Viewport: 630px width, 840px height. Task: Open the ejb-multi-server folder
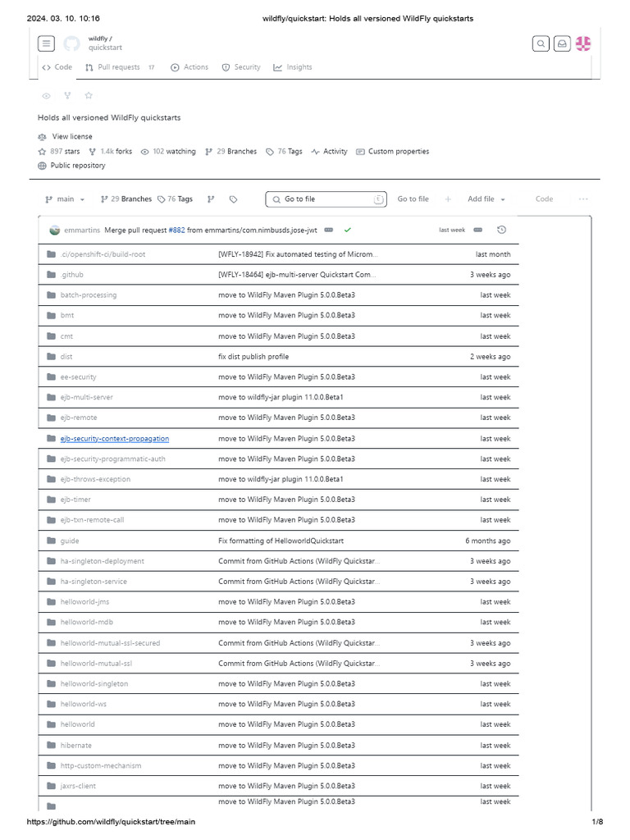pos(87,398)
